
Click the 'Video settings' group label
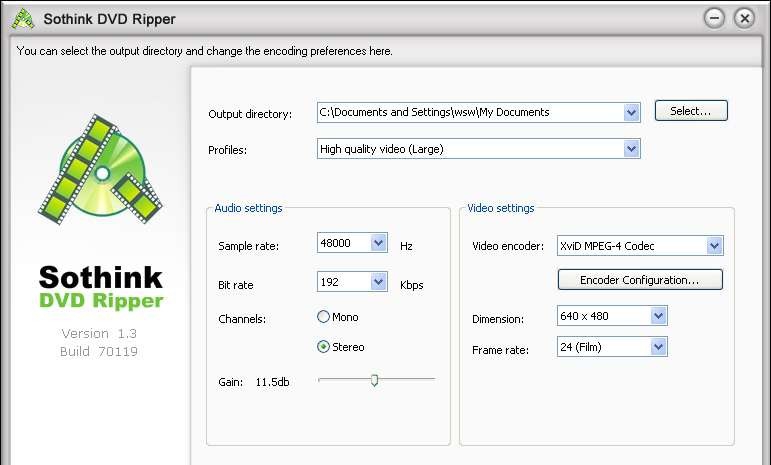[x=501, y=208]
